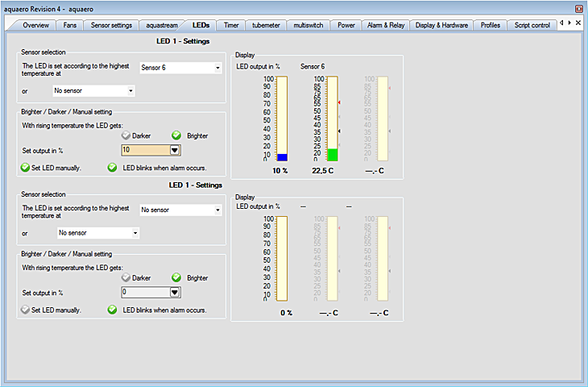Viewport: 588px width, 387px height.
Task: Switch to the Fans tab
Action: 68,25
